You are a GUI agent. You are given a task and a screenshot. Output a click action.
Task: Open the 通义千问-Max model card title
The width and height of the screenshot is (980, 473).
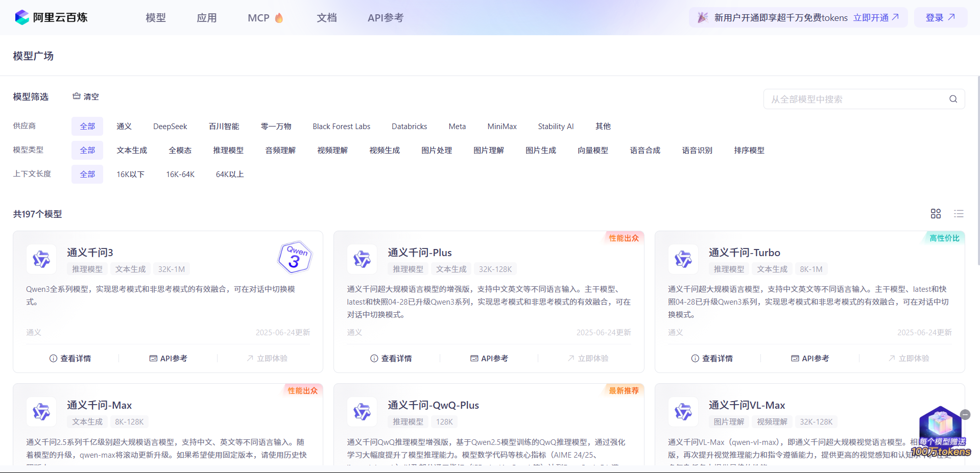(99, 405)
